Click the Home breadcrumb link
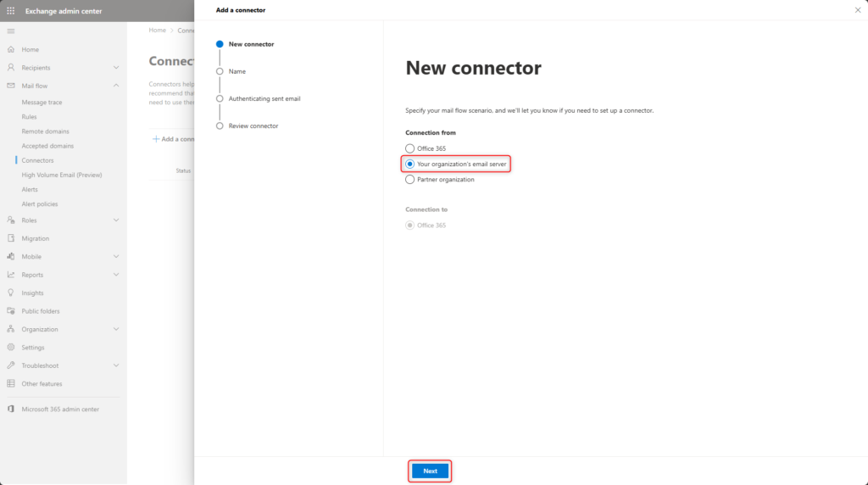Image resolution: width=868 pixels, height=485 pixels. pos(157,31)
